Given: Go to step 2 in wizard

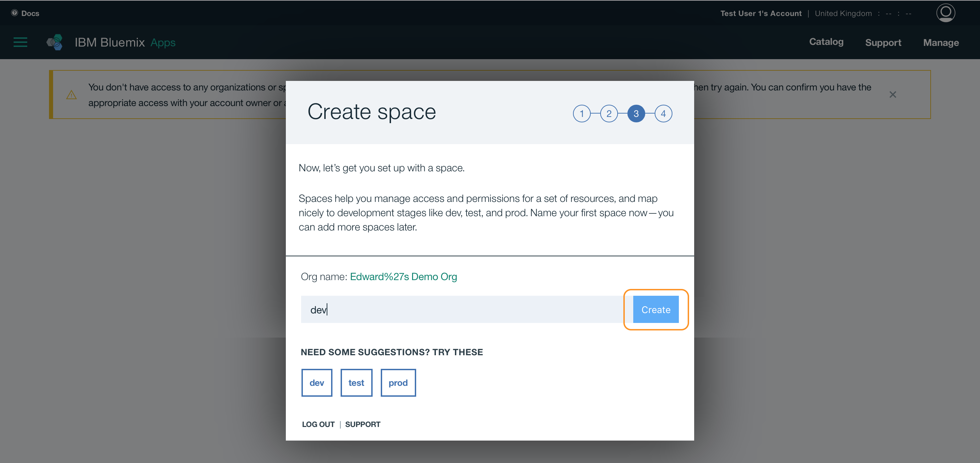Looking at the screenshot, I should click(609, 114).
